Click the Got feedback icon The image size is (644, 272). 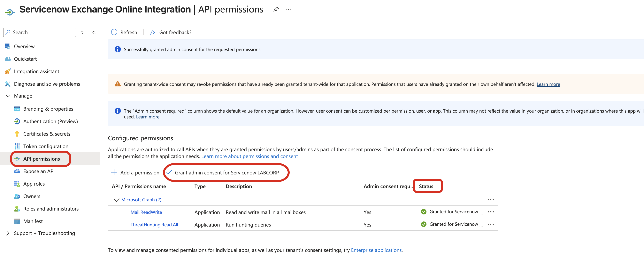tap(153, 32)
